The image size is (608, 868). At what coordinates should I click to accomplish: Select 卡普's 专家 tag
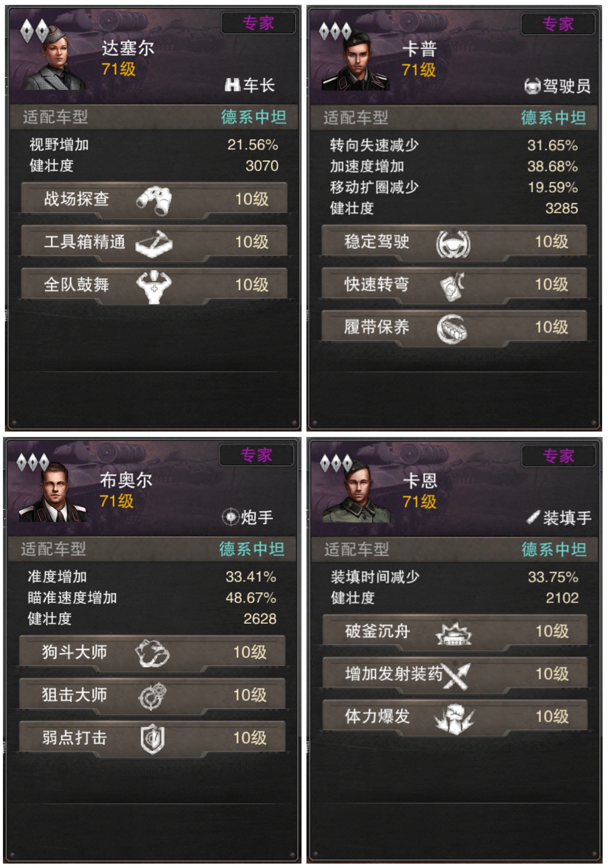(558, 23)
